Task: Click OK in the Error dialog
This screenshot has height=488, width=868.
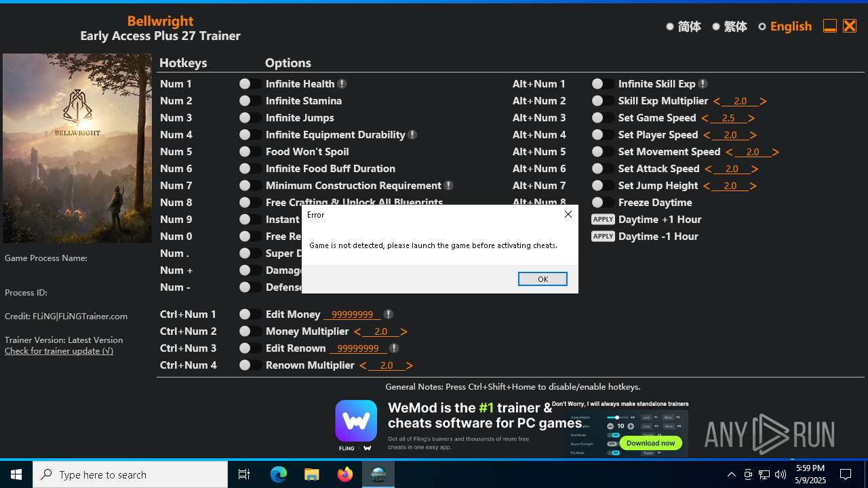Action: [x=542, y=279]
